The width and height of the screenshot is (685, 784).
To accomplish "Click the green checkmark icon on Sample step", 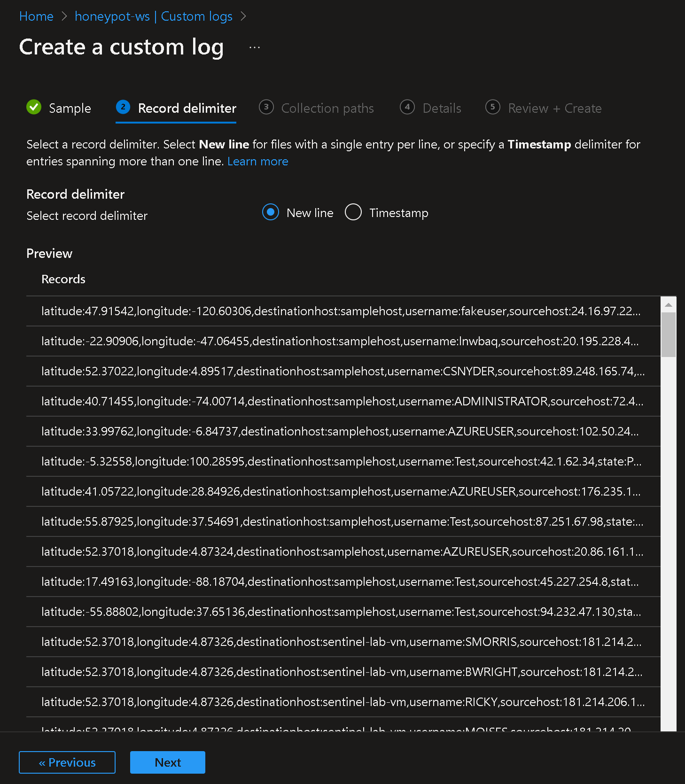I will (x=33, y=108).
